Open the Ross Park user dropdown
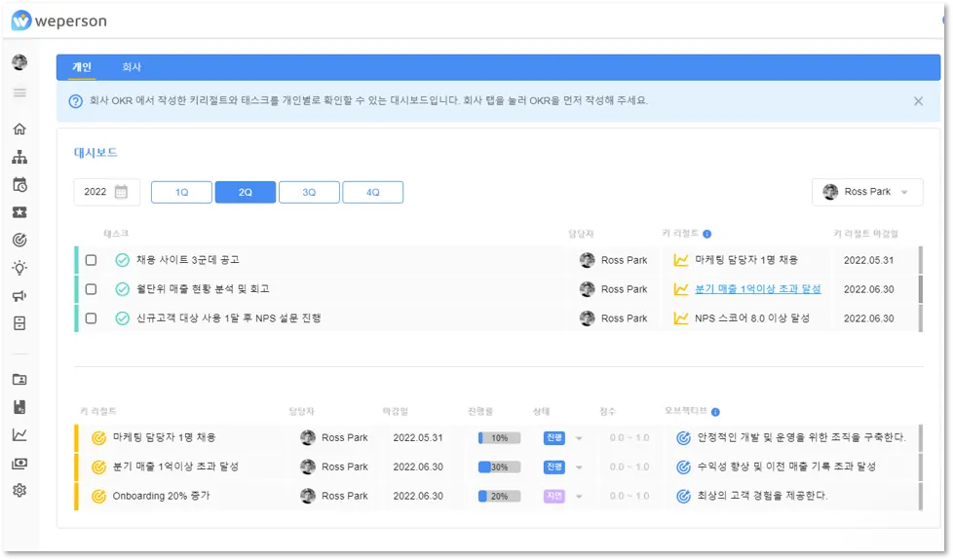Viewport: 953px width, 560px height. pos(867,192)
